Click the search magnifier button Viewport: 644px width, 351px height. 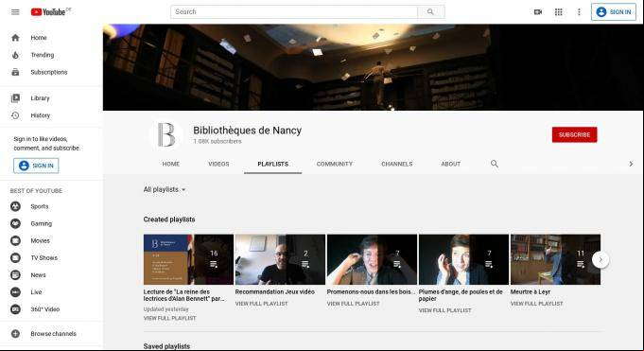pos(430,12)
